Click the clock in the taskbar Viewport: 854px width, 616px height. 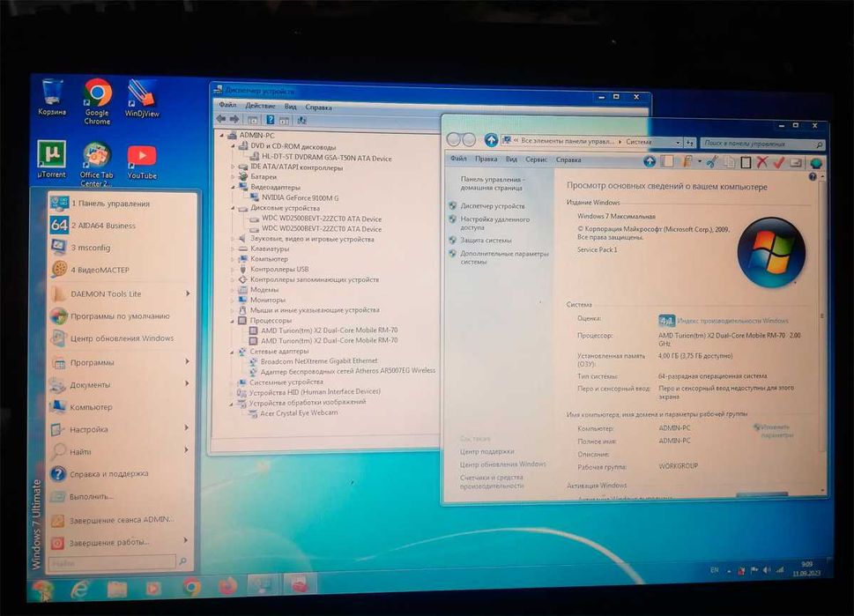[806, 569]
